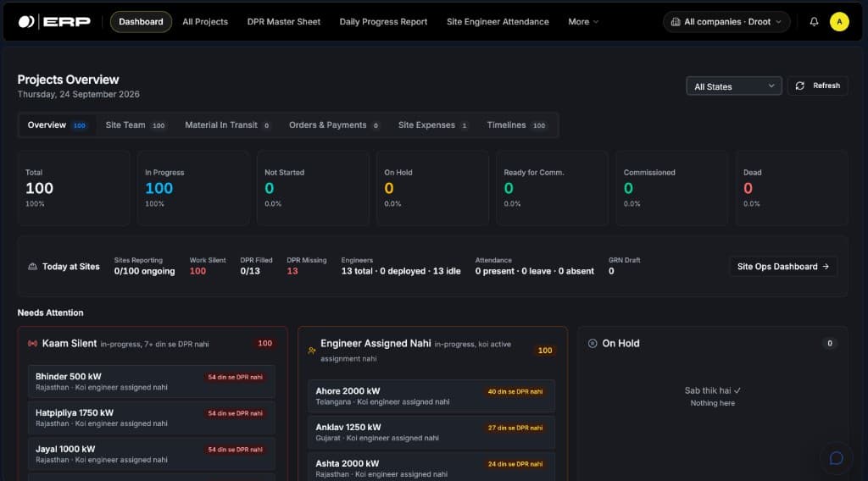
Task: Open Site Engineer Attendance
Action: pyautogui.click(x=498, y=21)
